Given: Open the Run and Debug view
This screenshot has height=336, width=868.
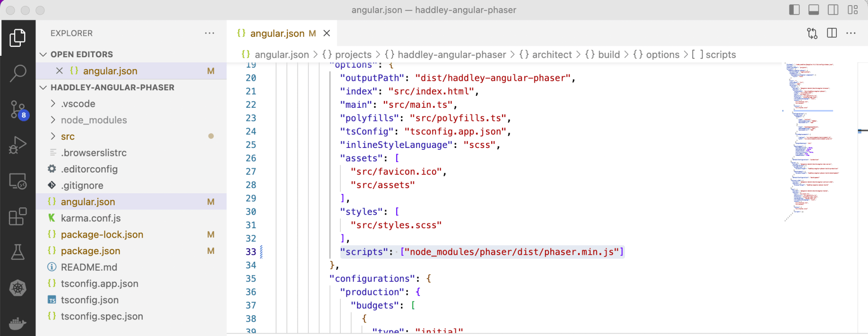Looking at the screenshot, I should (x=17, y=145).
